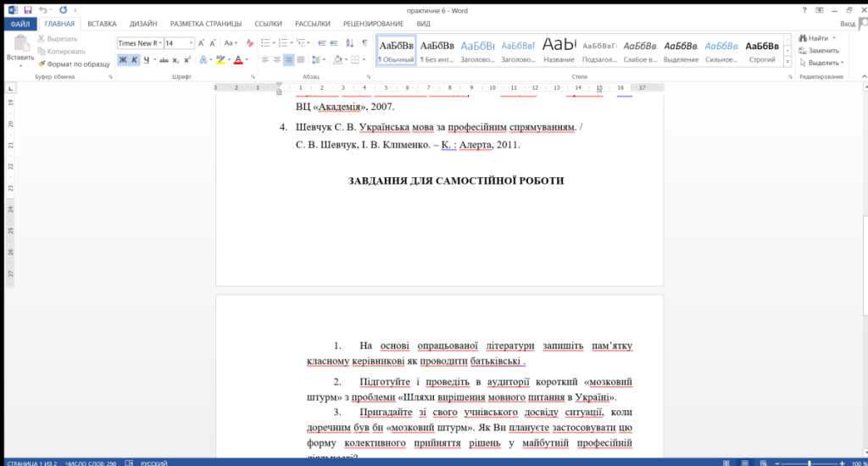This screenshot has width=868, height=466.
Task: Open ribbon display options icon
Action: click(820, 10)
